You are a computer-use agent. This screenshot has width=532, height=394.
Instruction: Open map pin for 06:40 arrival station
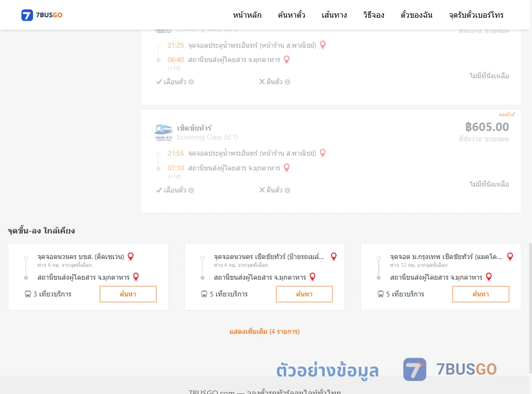click(x=287, y=60)
